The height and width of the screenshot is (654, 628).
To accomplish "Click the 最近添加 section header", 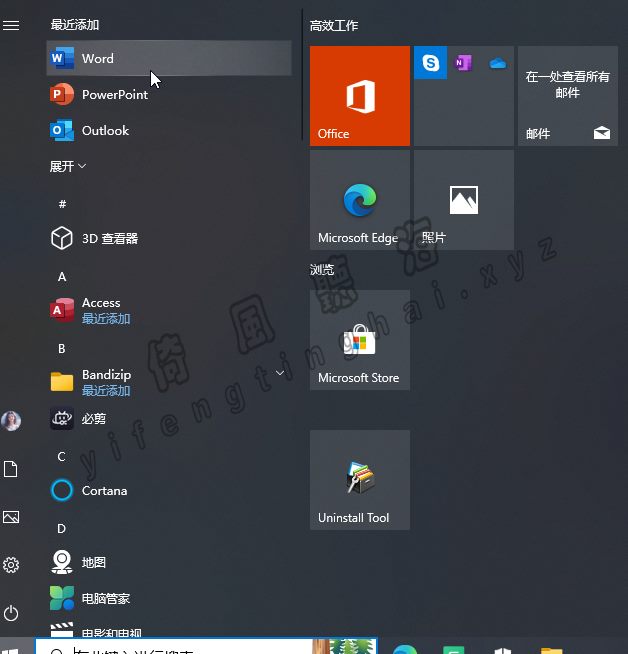I will tap(75, 25).
